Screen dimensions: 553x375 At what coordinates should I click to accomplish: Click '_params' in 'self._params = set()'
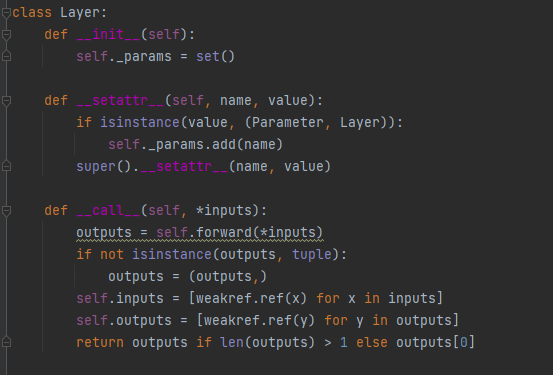(144, 56)
